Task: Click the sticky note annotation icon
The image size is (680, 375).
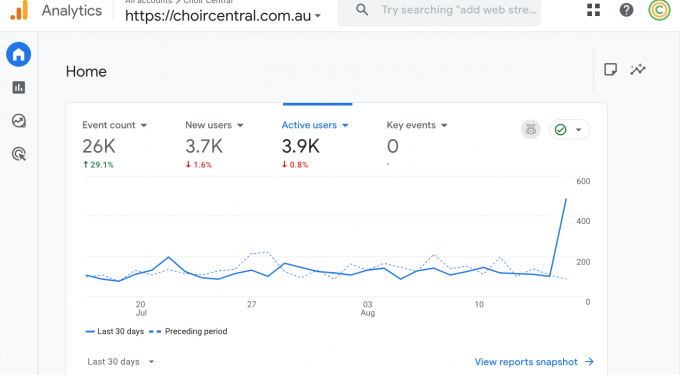Action: tap(610, 69)
